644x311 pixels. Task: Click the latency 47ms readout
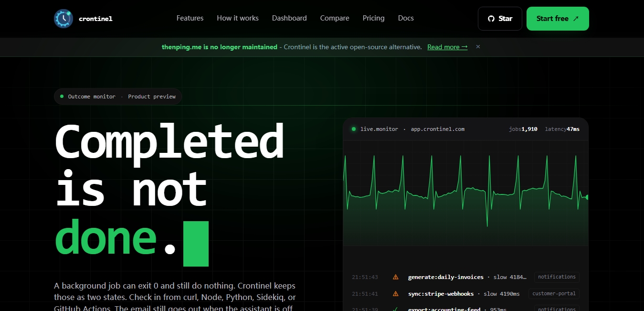pyautogui.click(x=562, y=129)
